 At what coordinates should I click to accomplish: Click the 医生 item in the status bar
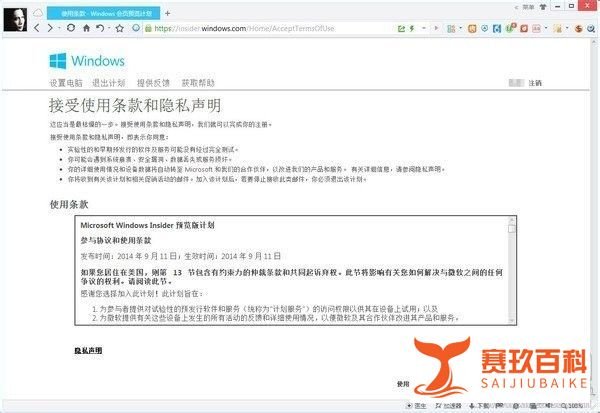(417, 405)
